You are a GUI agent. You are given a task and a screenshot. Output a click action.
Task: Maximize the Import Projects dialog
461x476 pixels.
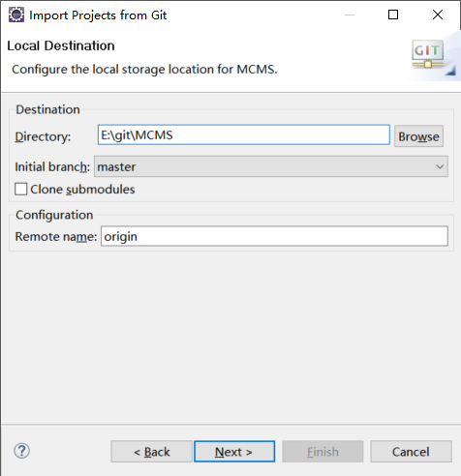(393, 15)
